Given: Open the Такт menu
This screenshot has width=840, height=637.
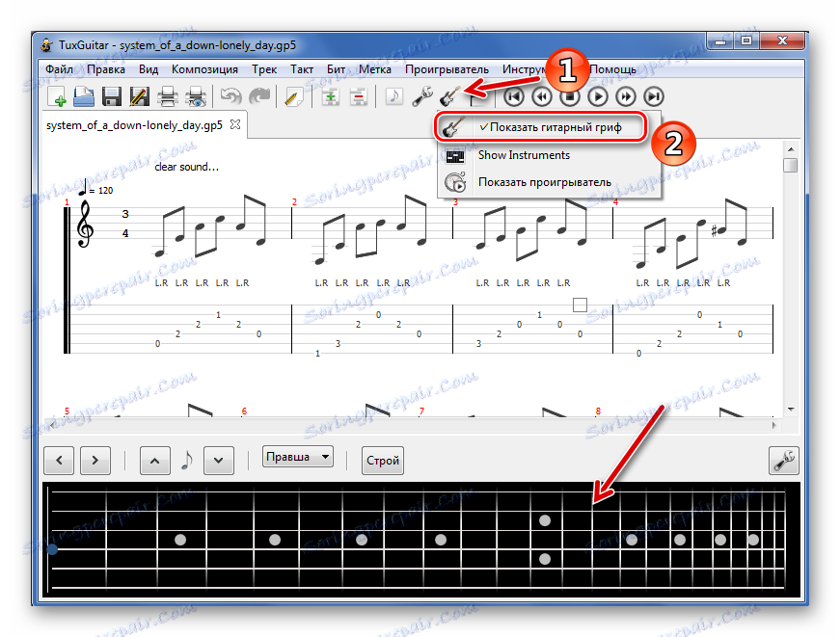Looking at the screenshot, I should click(x=302, y=69).
